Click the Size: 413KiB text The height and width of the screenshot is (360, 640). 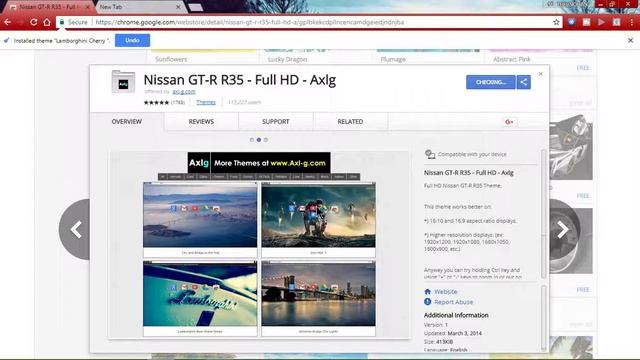pos(439,342)
